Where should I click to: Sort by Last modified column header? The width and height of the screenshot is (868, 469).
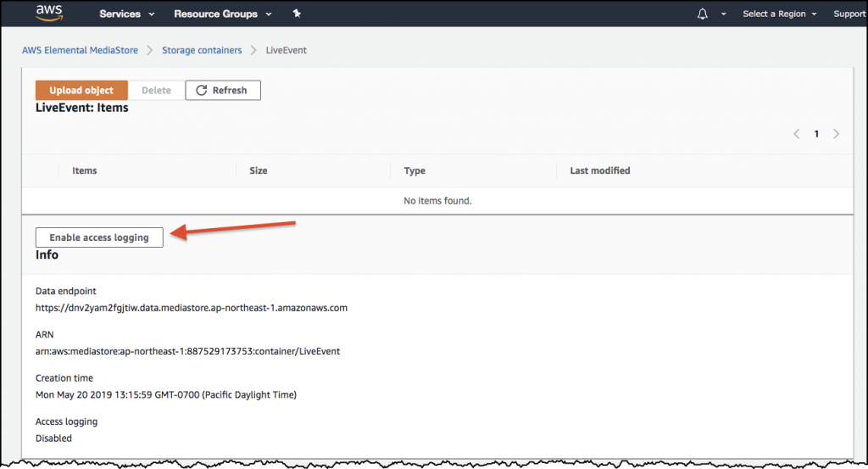tap(600, 170)
